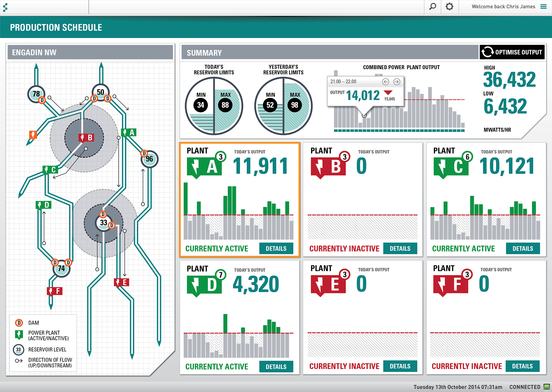Click Plant C green icon in summary card
Viewport: 552px width, 392px height.
[451, 167]
